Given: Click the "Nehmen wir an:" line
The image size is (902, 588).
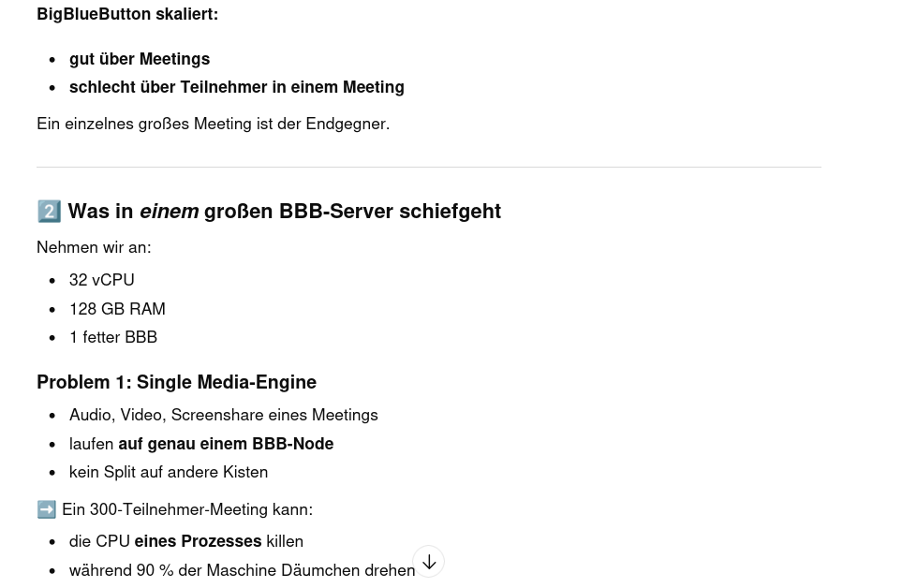Looking at the screenshot, I should point(94,247).
